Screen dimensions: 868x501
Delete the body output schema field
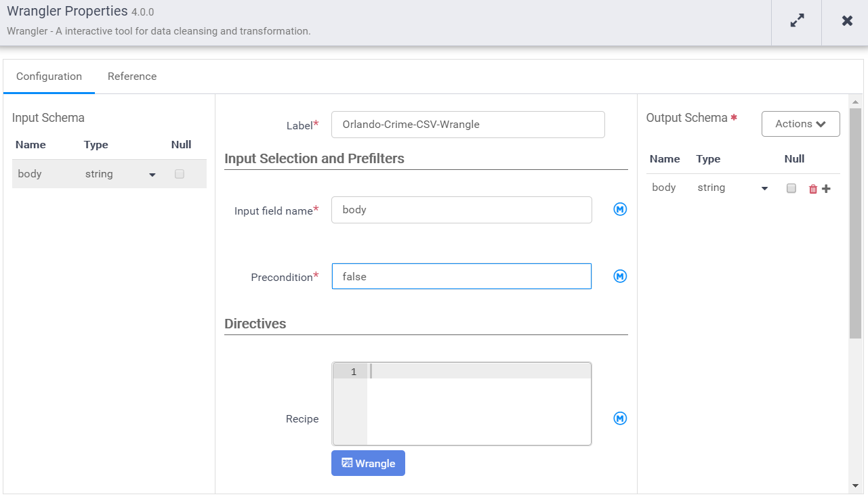coord(813,189)
